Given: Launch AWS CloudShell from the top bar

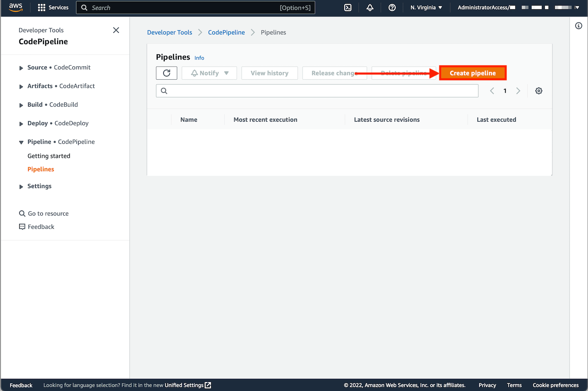Looking at the screenshot, I should coord(348,7).
